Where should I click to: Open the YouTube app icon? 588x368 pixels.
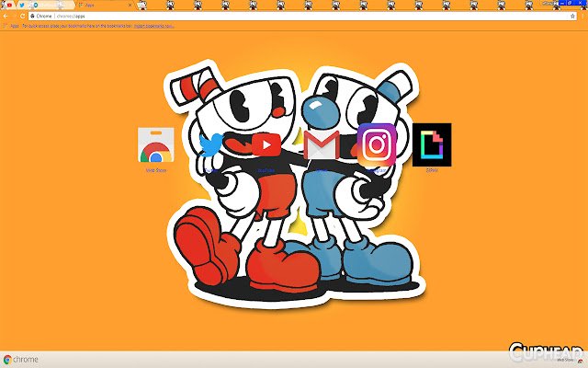(x=266, y=144)
